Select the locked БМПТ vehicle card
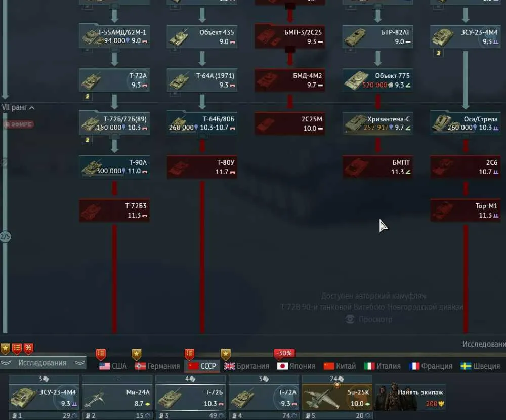506x420 pixels. pos(377,167)
